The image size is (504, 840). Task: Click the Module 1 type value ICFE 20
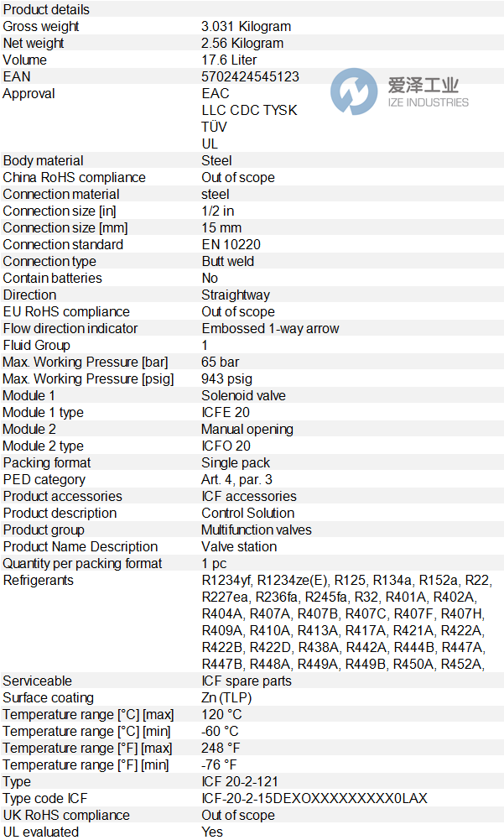[x=225, y=412]
